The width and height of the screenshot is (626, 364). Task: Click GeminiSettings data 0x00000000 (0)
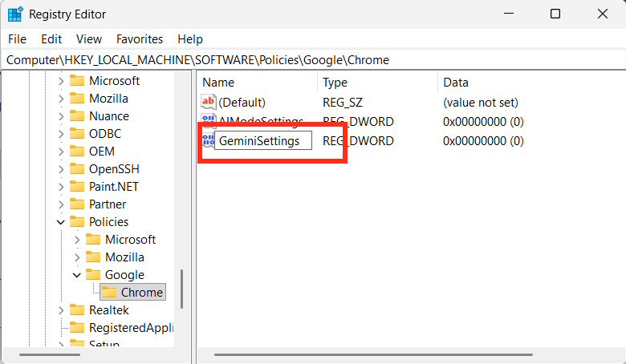(x=483, y=141)
